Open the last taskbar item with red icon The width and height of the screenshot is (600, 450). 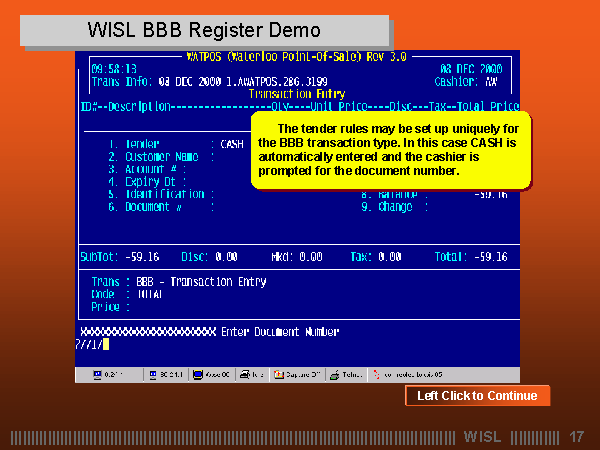pyautogui.click(x=408, y=375)
